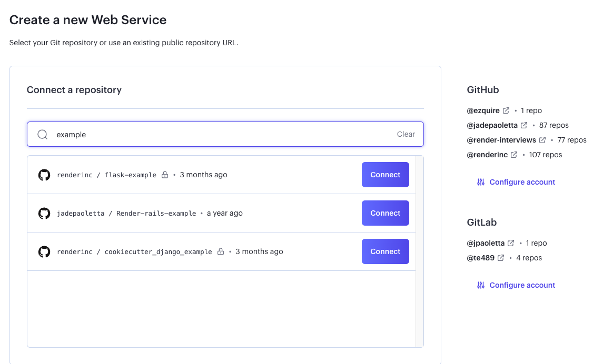Open the @jadepaoletta GitHub account
Image resolution: width=603 pixels, height=364 pixels.
tap(492, 125)
